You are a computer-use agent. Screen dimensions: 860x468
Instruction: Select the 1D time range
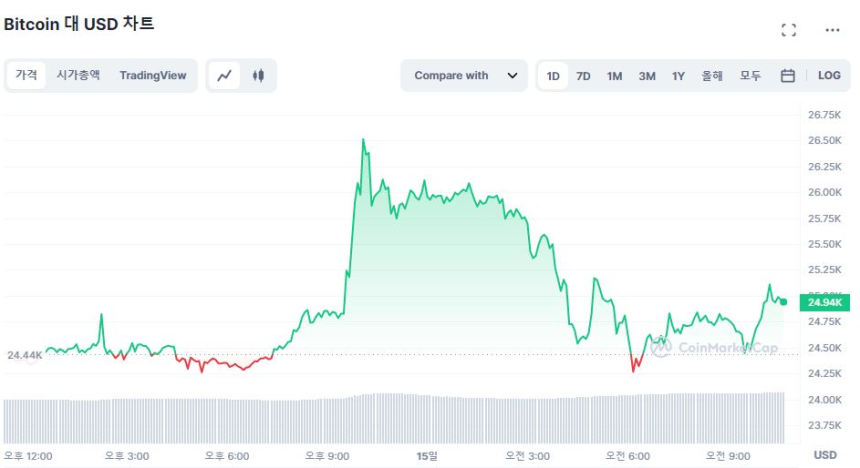[553, 76]
